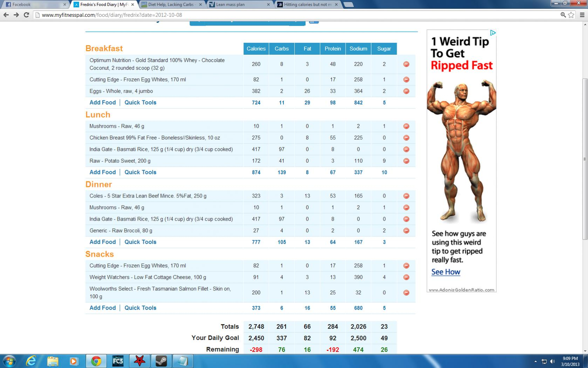Click the remaining calories value -298
Viewport: 588px width, 368px height.
(256, 350)
